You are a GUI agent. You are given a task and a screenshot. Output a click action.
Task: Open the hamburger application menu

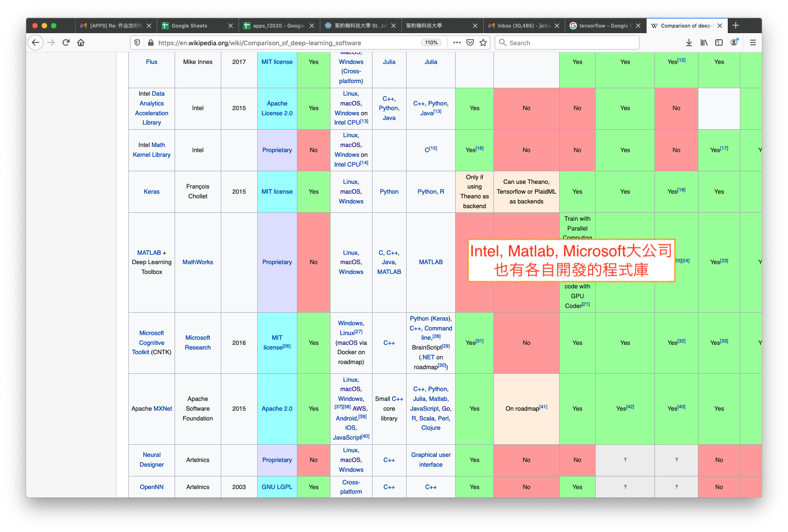753,42
